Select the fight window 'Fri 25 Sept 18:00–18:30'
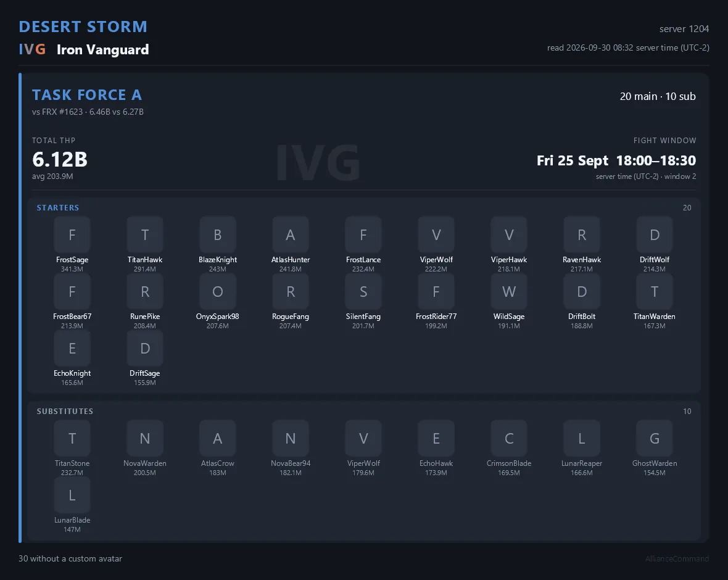The image size is (728, 580). coord(616,160)
